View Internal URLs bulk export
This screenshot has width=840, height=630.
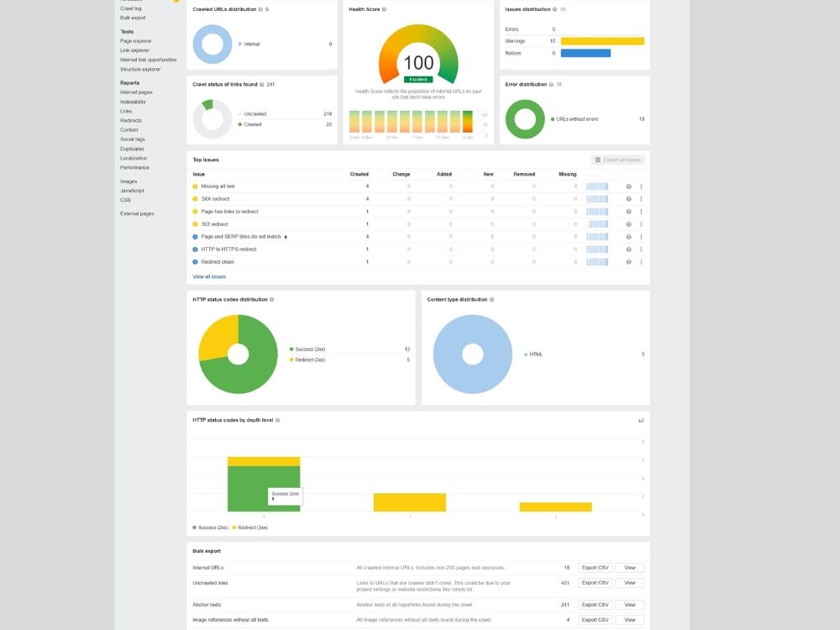pyautogui.click(x=630, y=568)
